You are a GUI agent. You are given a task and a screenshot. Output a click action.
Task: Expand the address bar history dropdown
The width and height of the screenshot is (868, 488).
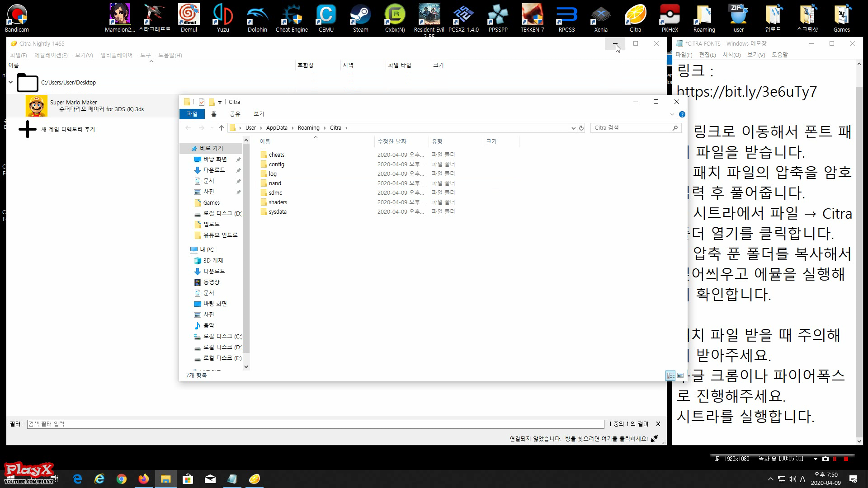573,128
